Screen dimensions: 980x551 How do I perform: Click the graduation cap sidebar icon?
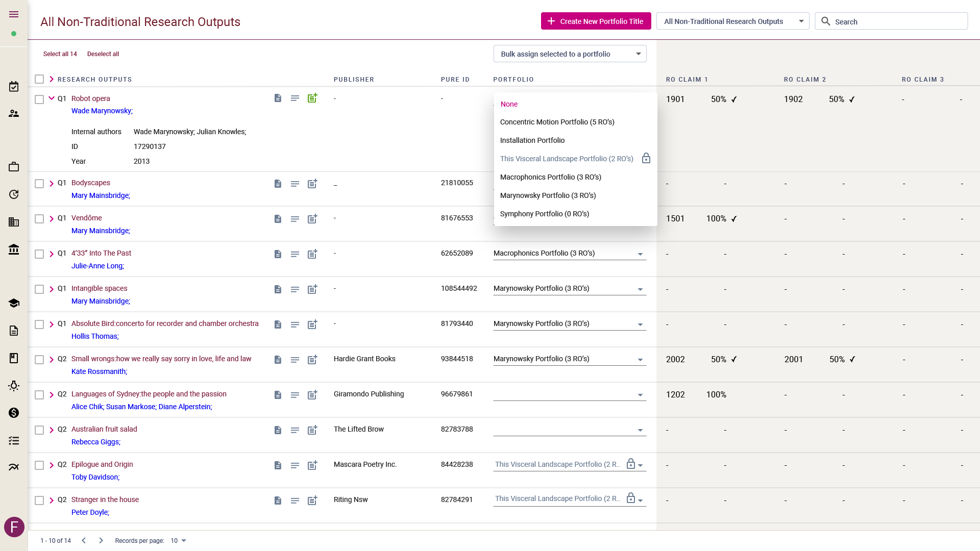tap(14, 303)
